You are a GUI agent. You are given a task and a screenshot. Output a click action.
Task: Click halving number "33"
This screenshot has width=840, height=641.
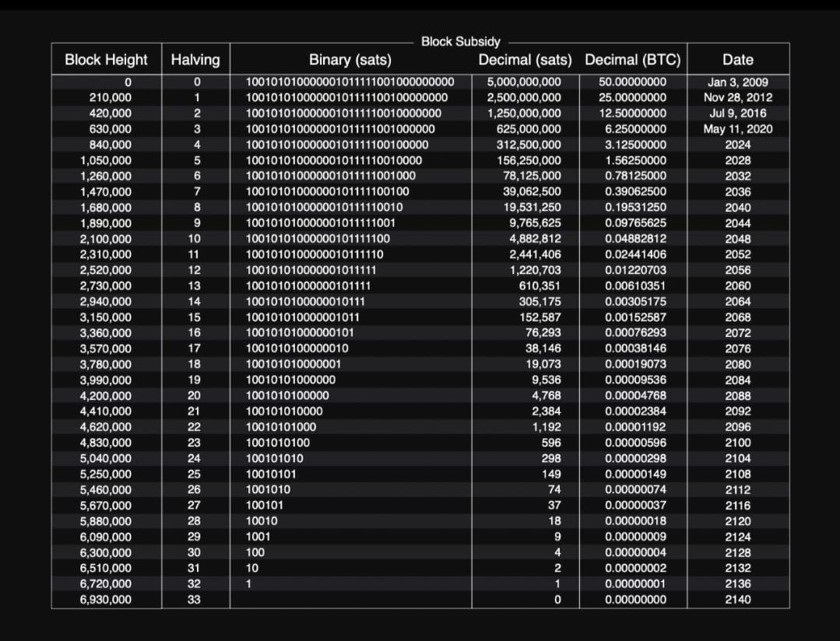pyautogui.click(x=194, y=599)
